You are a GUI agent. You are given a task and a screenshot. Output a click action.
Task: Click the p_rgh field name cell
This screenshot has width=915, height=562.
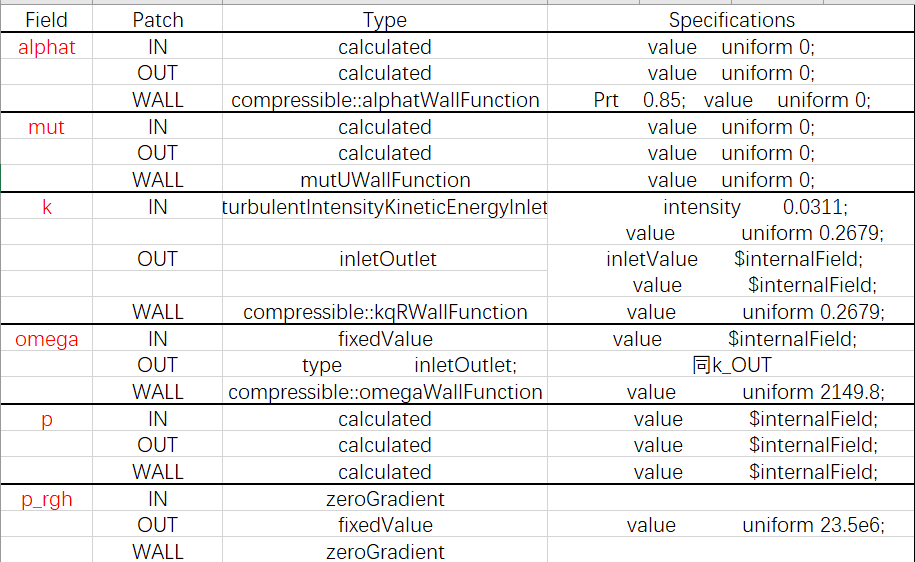[47, 499]
